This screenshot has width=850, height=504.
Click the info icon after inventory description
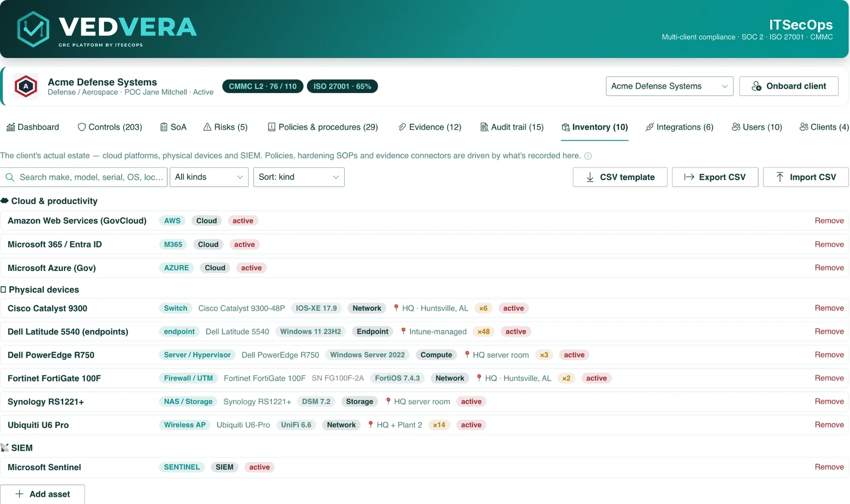tap(588, 156)
